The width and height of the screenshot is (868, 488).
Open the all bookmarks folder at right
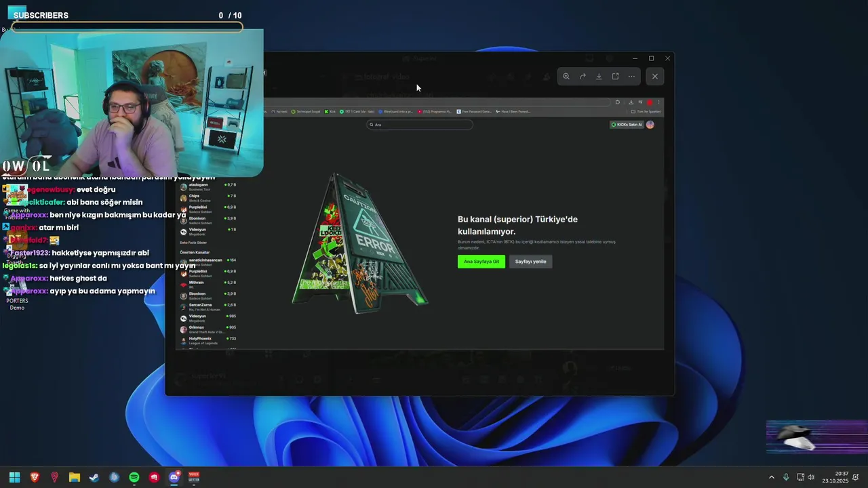coord(646,111)
